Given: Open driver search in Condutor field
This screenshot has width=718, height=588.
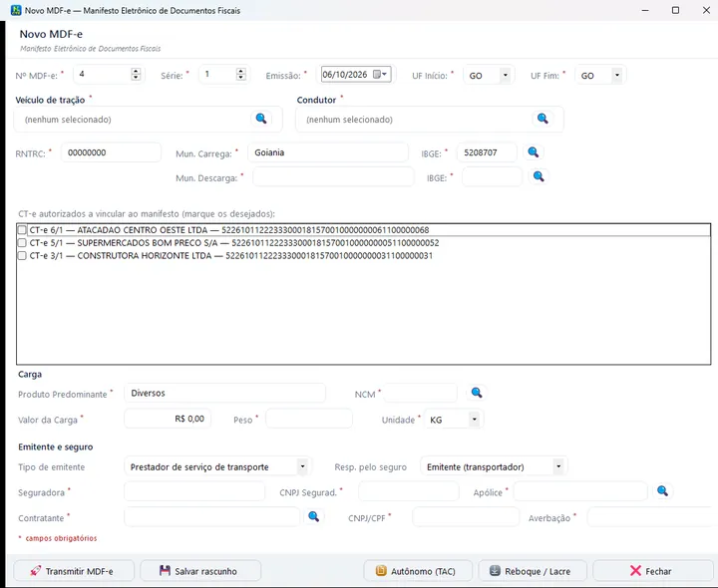Looking at the screenshot, I should pos(542,119).
